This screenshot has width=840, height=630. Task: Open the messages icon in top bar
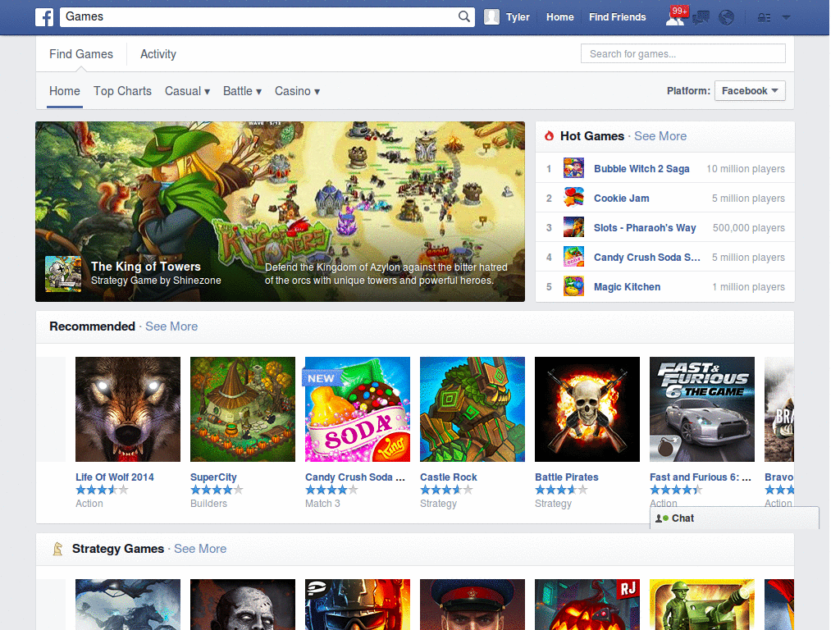pos(701,18)
